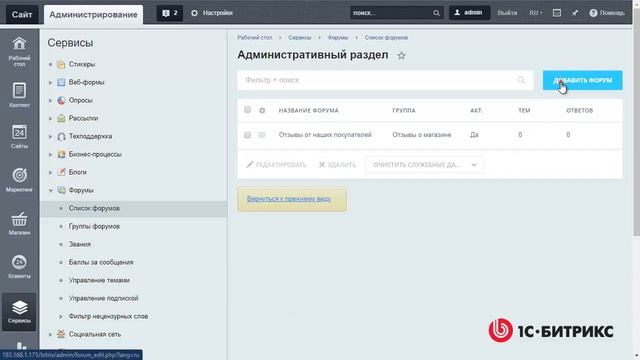Open help via Помощь question icon
Screen dimensions: 640x360
click(593, 13)
